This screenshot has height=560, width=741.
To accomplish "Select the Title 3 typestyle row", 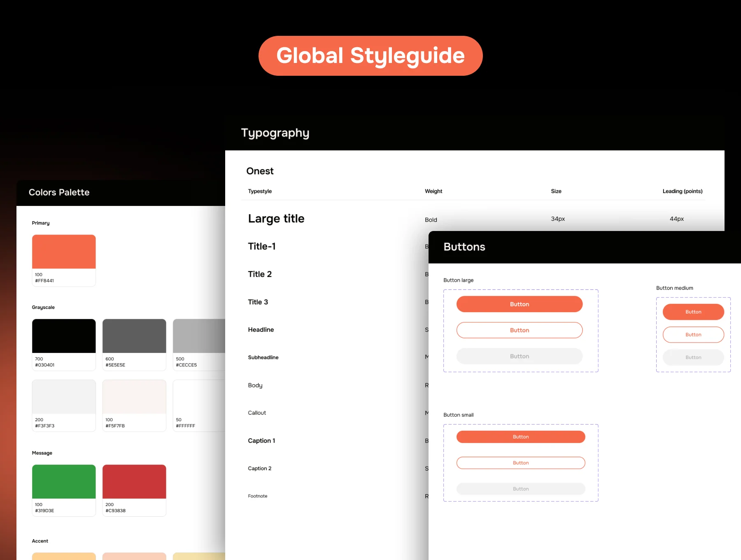I will tap(258, 302).
